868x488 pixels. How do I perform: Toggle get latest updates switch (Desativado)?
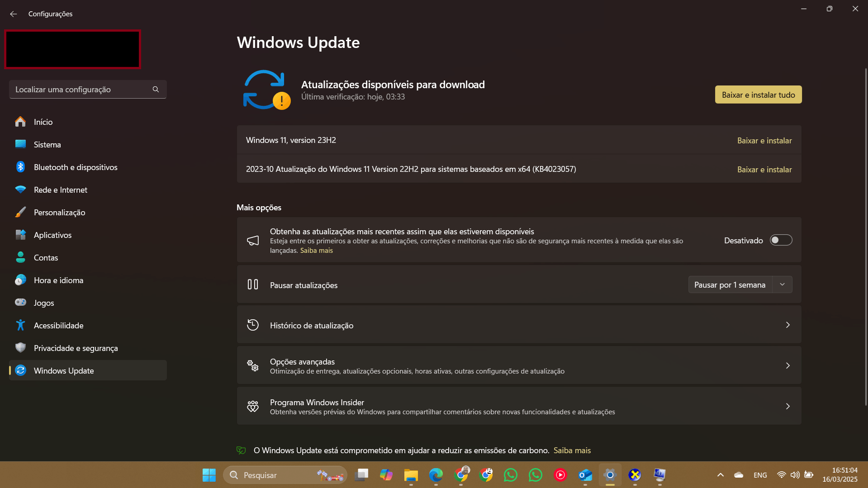coord(781,240)
